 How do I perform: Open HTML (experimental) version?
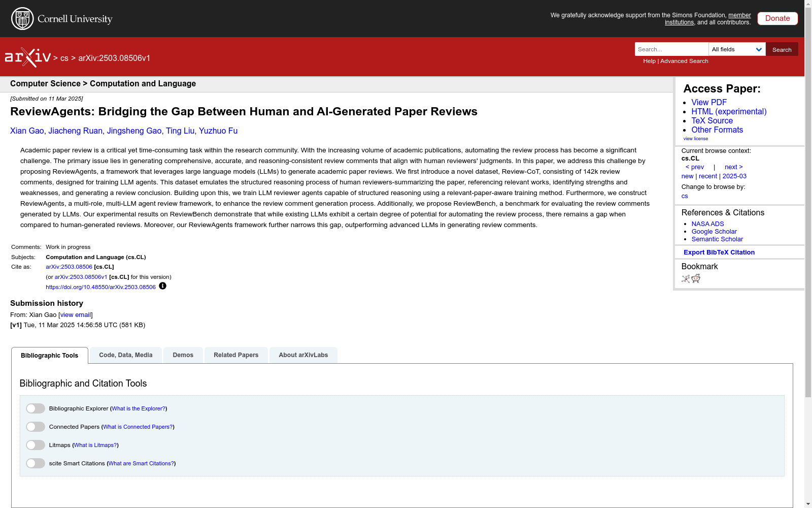(x=729, y=111)
